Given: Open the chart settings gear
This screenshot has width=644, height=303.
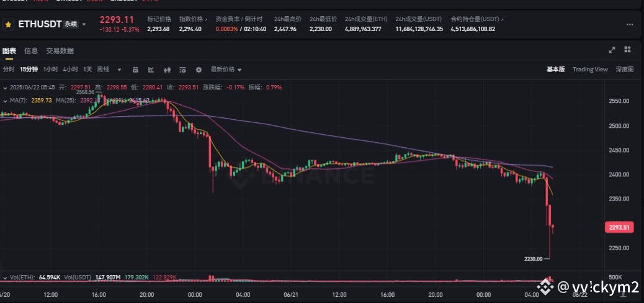Looking at the screenshot, I should pyautogui.click(x=199, y=70).
